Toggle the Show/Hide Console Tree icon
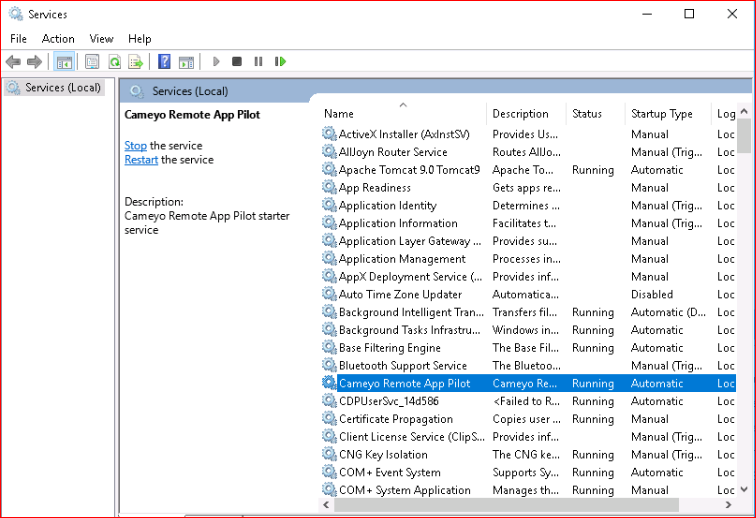 pyautogui.click(x=64, y=62)
